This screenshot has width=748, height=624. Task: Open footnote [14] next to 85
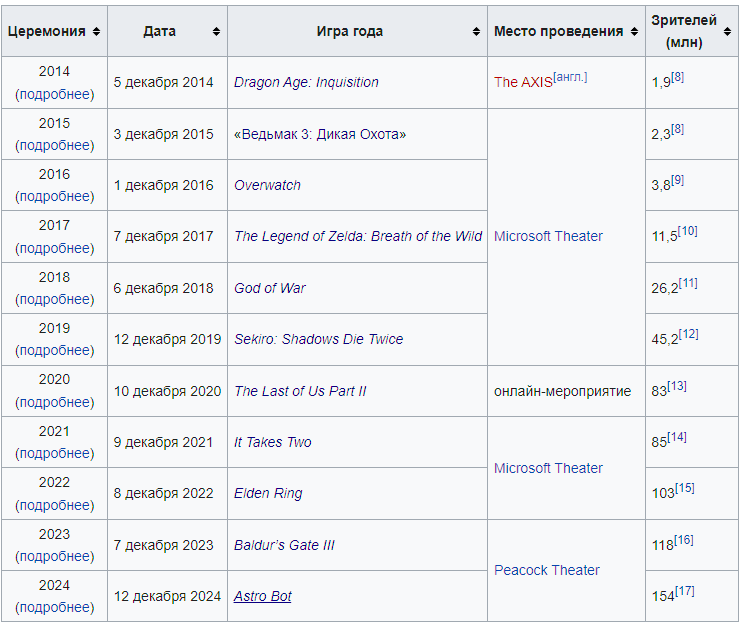(x=677, y=437)
